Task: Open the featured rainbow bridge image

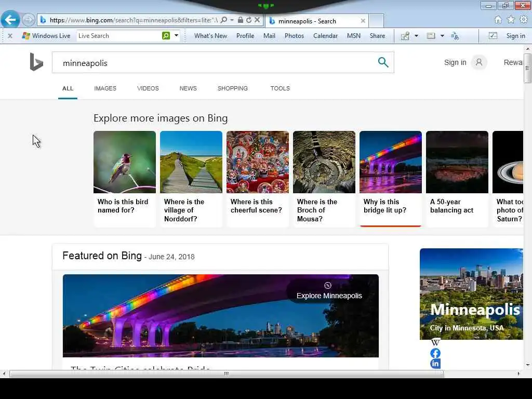Action: (220, 315)
